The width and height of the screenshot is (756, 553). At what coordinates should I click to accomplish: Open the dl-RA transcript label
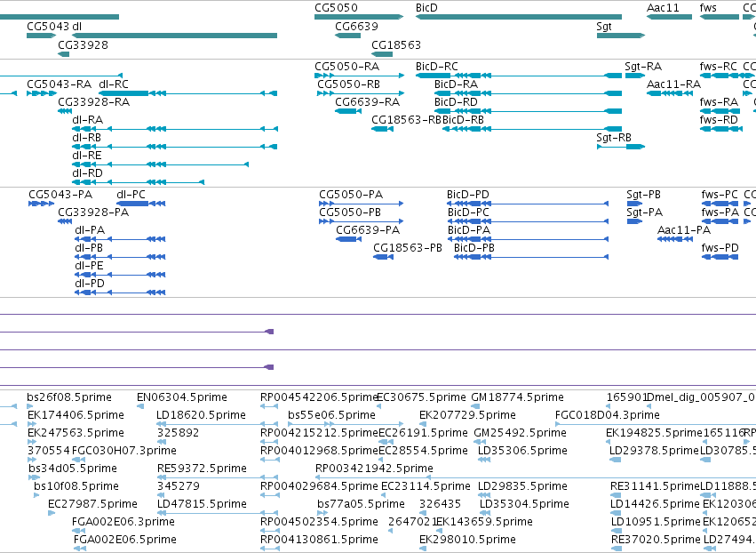[87, 120]
